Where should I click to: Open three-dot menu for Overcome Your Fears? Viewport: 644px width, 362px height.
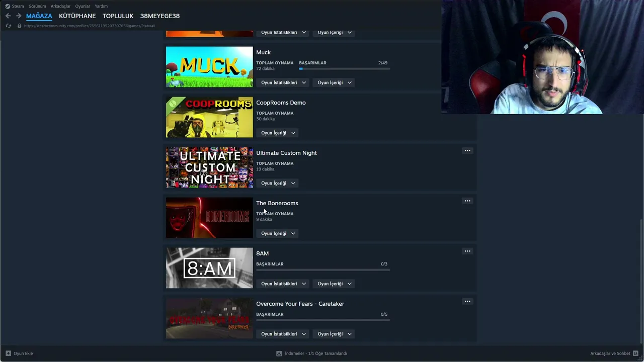(x=467, y=302)
